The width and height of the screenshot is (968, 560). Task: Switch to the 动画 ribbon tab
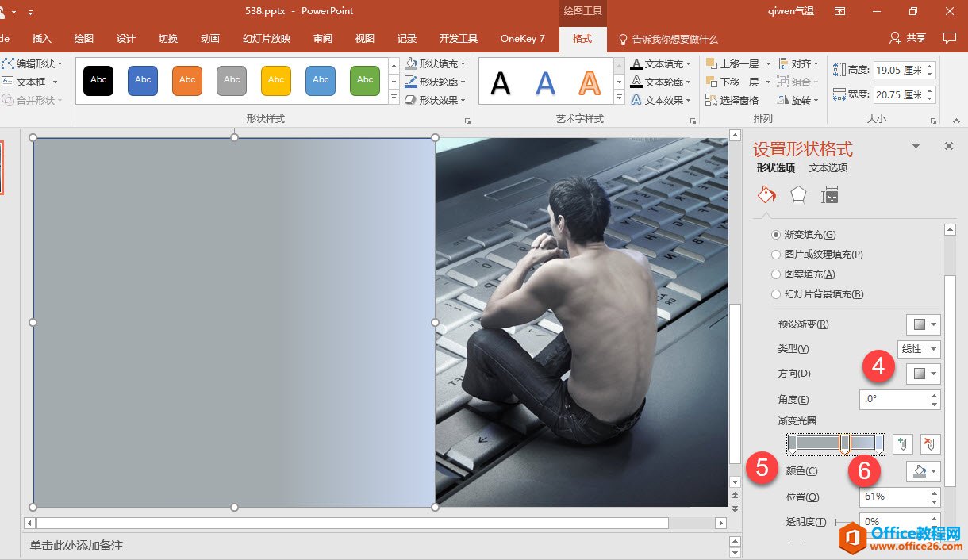click(x=210, y=38)
